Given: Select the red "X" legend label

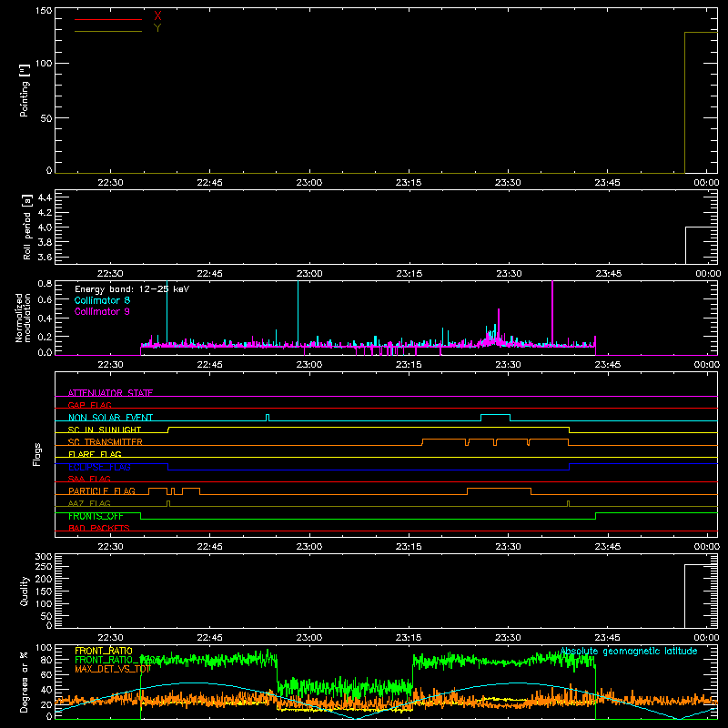Looking at the screenshot, I should (157, 16).
